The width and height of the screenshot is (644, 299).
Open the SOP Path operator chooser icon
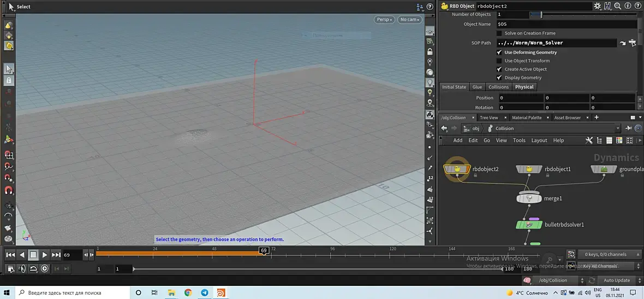pyautogui.click(x=633, y=43)
